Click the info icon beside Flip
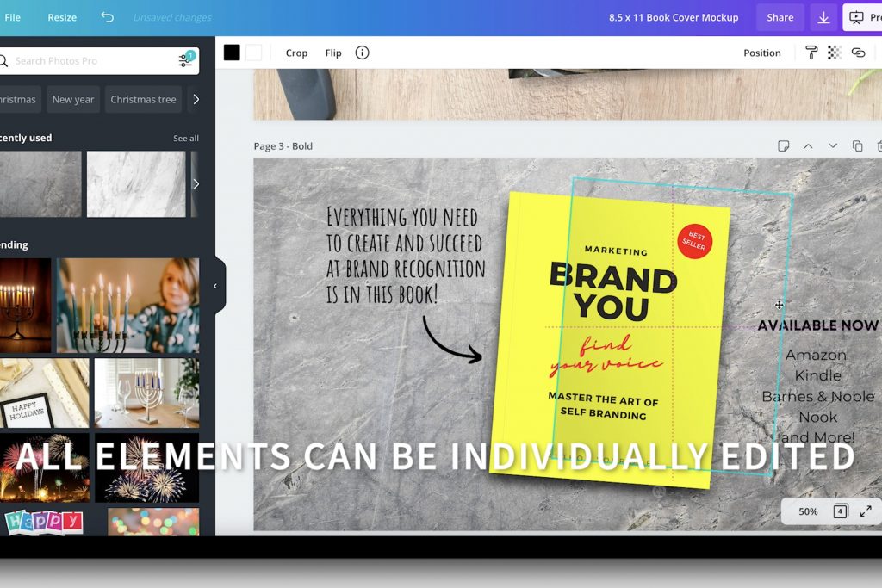This screenshot has width=882, height=588. point(362,53)
